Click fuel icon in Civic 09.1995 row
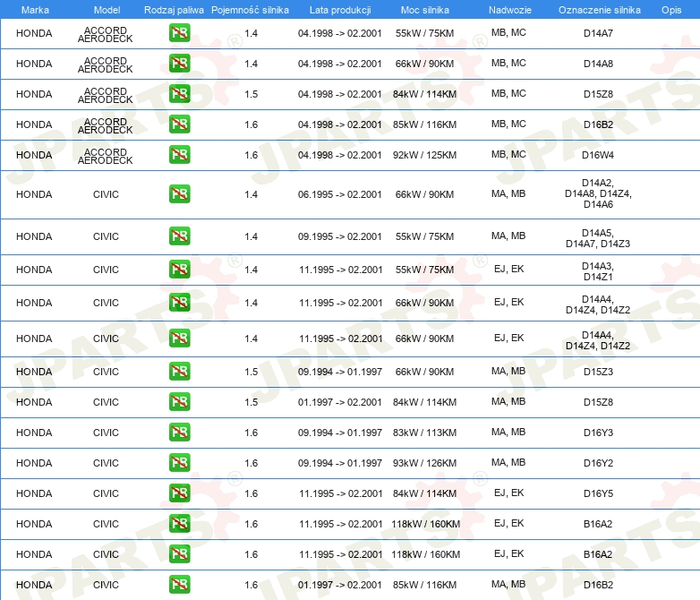The height and width of the screenshot is (600, 700). 179,236
